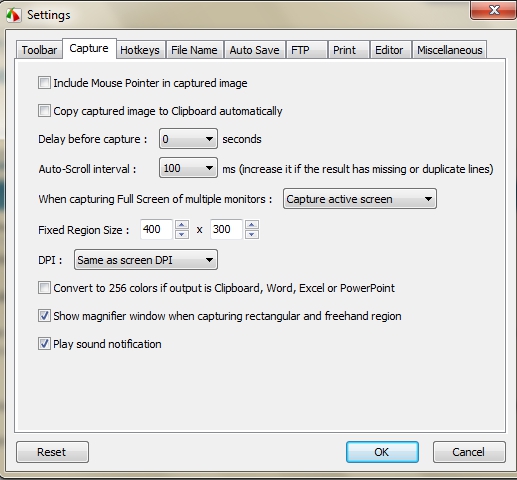Open the multiple monitors capture mode dropdown
The height and width of the screenshot is (480, 517).
pos(360,199)
